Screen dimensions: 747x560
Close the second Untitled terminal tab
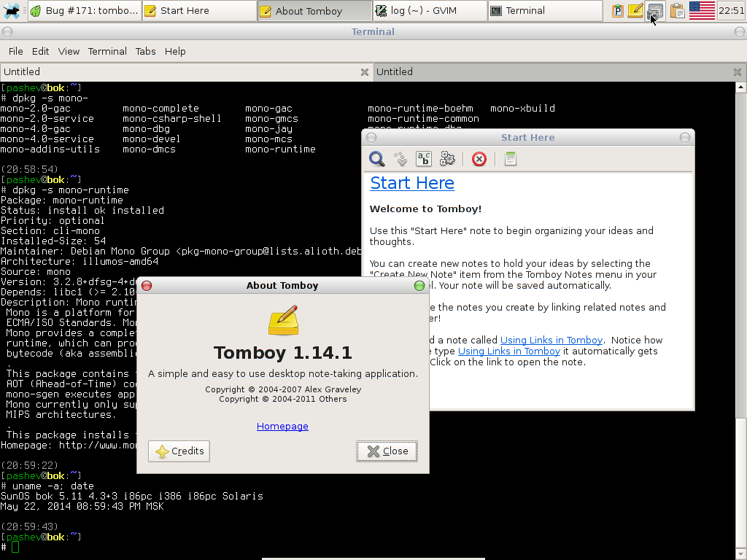click(x=738, y=72)
